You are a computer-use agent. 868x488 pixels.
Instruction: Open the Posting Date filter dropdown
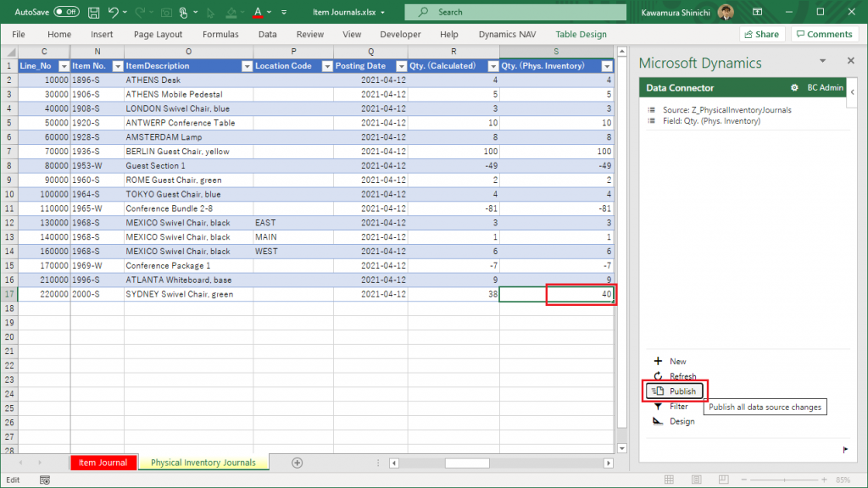tap(401, 66)
